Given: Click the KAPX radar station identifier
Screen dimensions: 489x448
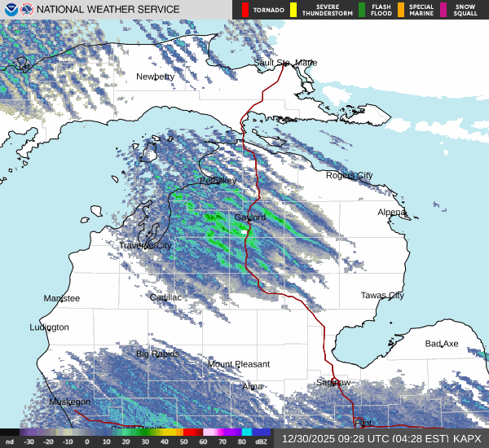Looking at the screenshot, I should pyautogui.click(x=469, y=438).
